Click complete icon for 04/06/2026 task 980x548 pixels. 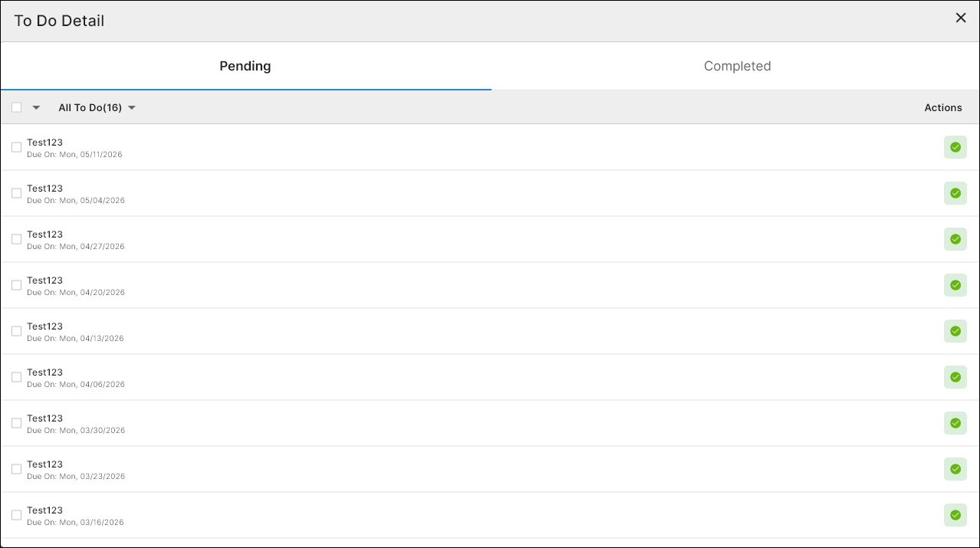(955, 377)
